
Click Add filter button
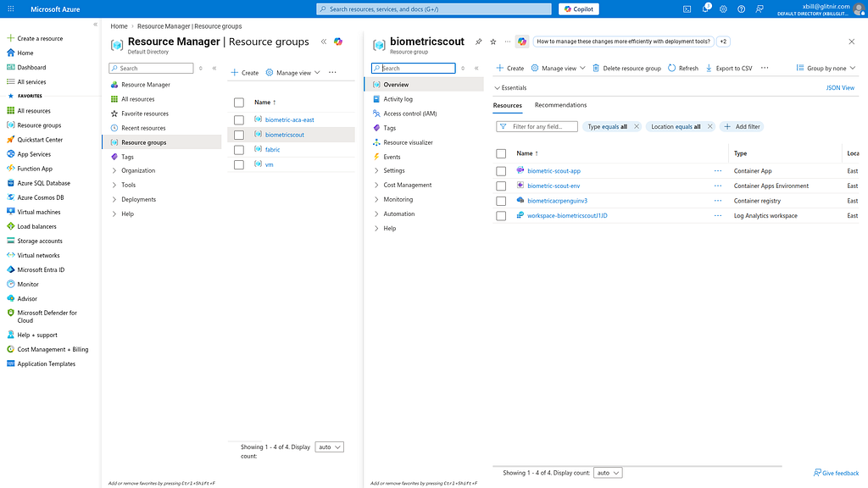[742, 127]
